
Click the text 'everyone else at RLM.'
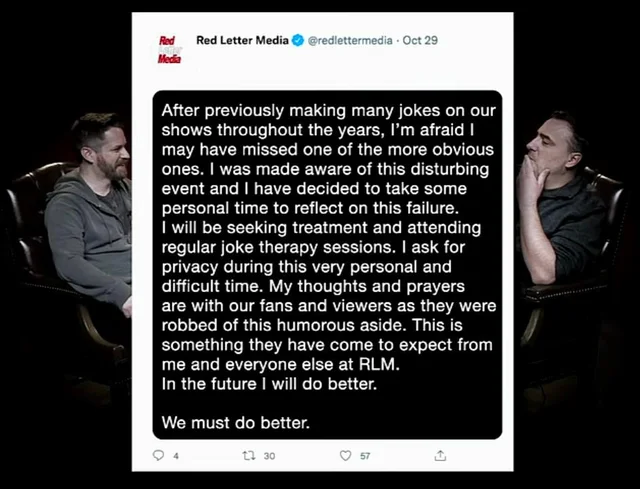(x=312, y=364)
